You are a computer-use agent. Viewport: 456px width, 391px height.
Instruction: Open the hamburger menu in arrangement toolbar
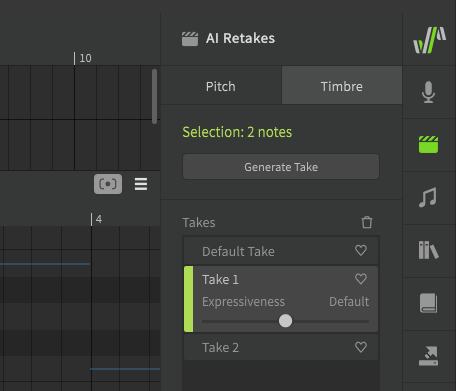click(141, 184)
